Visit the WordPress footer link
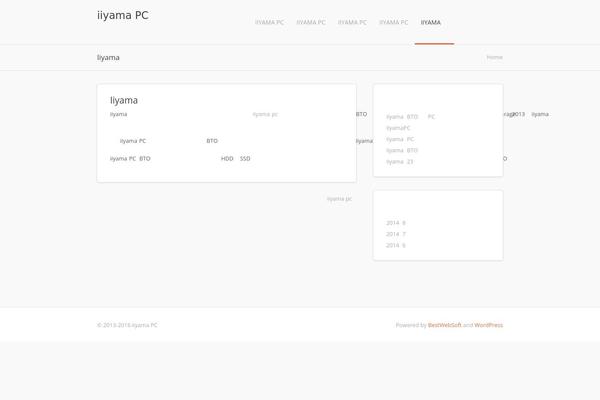Screen dimensions: 600x400 [489, 325]
